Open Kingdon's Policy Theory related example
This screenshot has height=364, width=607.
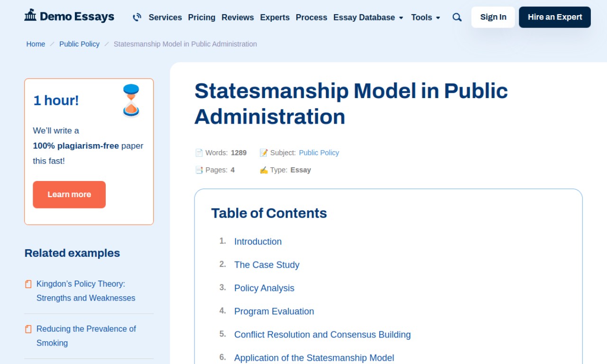(86, 291)
